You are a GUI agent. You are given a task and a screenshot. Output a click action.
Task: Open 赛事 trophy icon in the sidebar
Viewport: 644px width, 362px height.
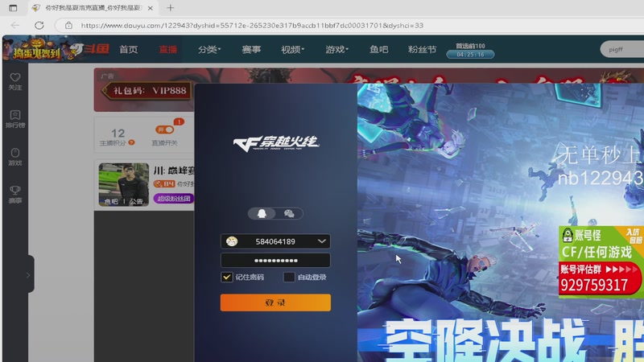(x=15, y=195)
